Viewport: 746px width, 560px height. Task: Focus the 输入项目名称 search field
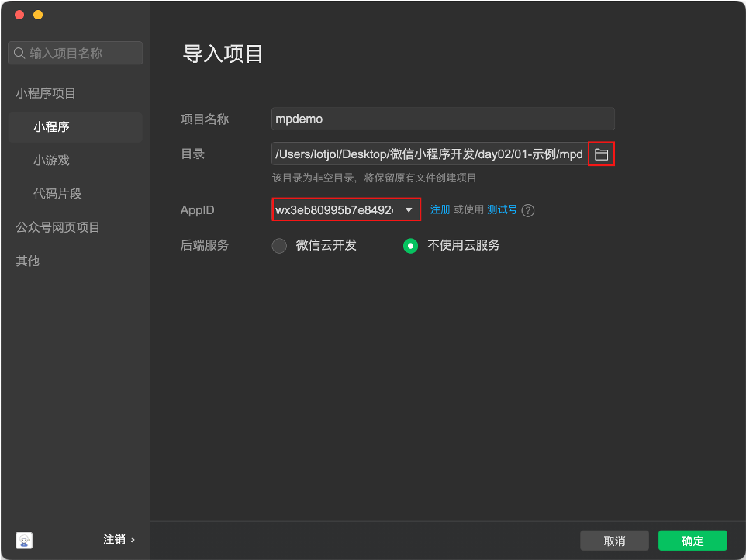75,53
